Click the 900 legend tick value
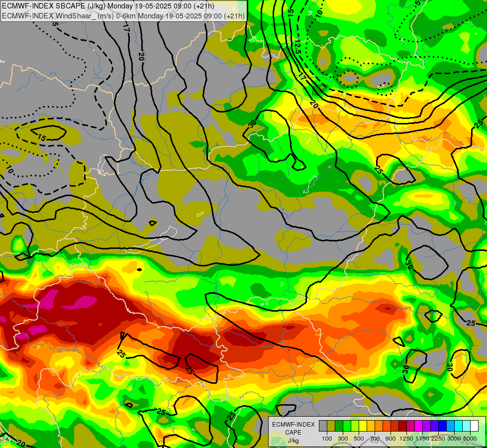Image resolution: width=487 pixels, height=448 pixels. (390, 439)
